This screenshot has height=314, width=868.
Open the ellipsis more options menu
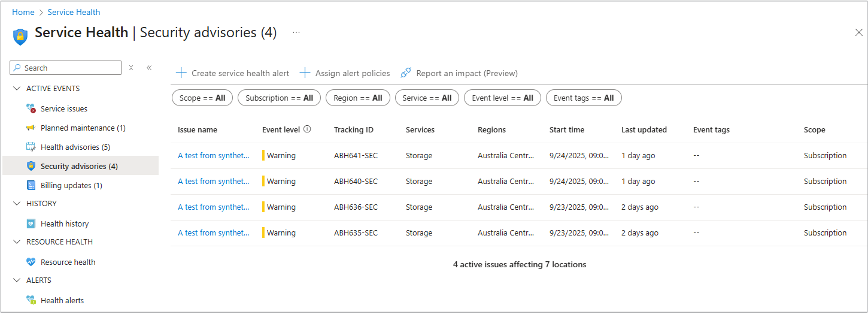click(296, 32)
